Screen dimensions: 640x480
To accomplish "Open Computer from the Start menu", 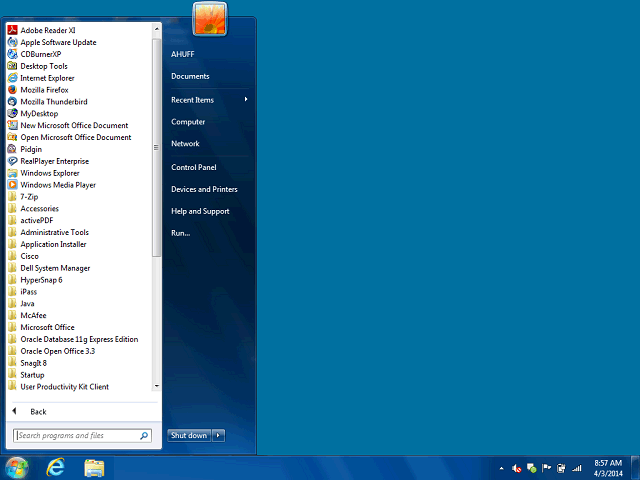I will [188, 122].
